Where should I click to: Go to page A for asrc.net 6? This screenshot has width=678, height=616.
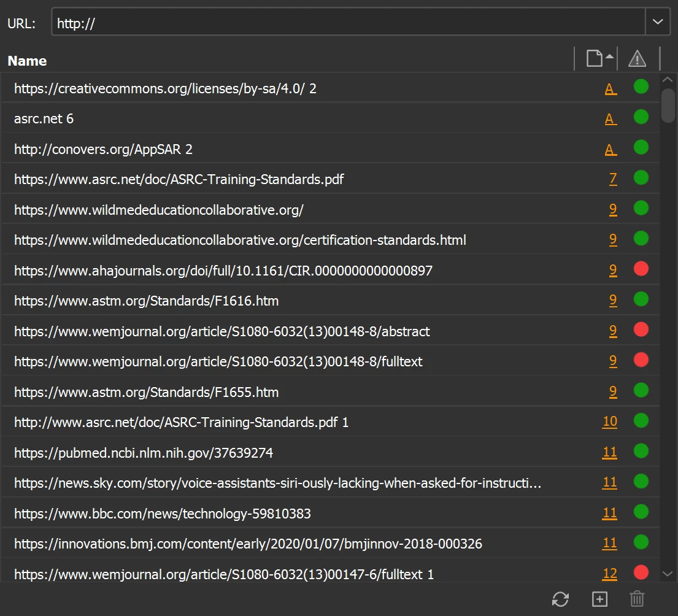tap(611, 119)
